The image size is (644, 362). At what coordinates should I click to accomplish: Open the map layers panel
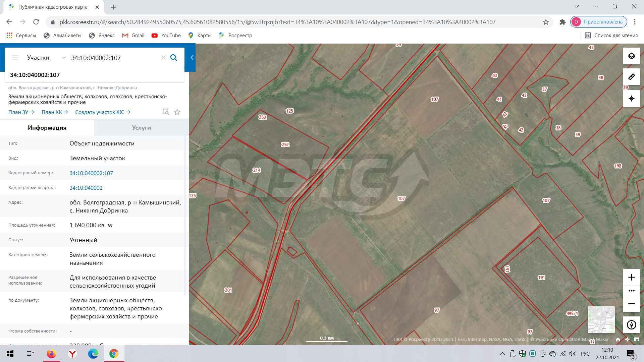pos(631,56)
